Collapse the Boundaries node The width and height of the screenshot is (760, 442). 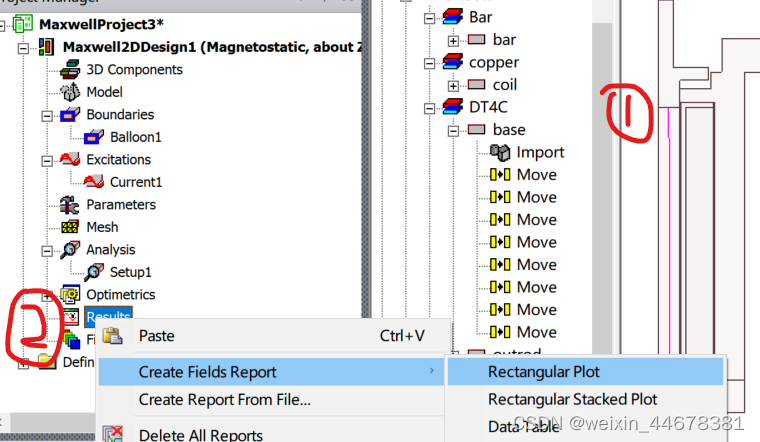click(47, 116)
